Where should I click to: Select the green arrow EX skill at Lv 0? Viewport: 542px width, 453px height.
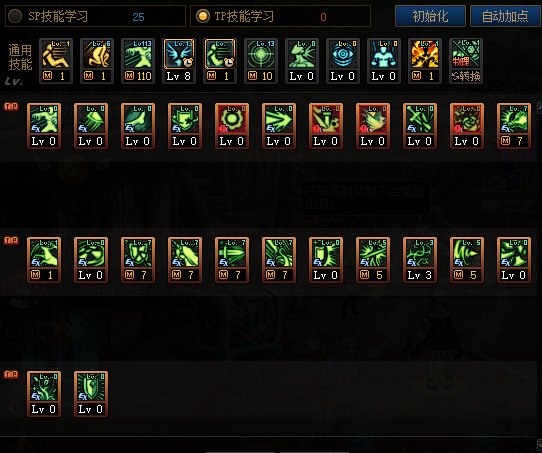[279, 126]
